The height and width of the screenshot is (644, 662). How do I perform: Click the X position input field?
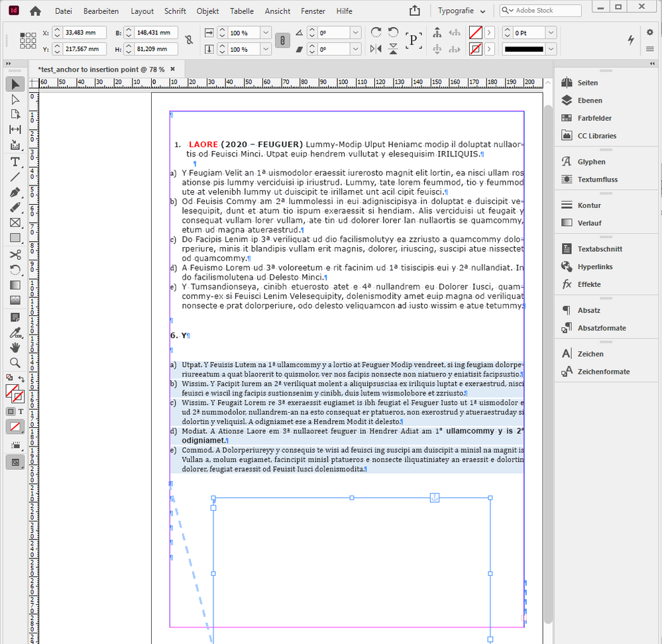click(x=83, y=32)
